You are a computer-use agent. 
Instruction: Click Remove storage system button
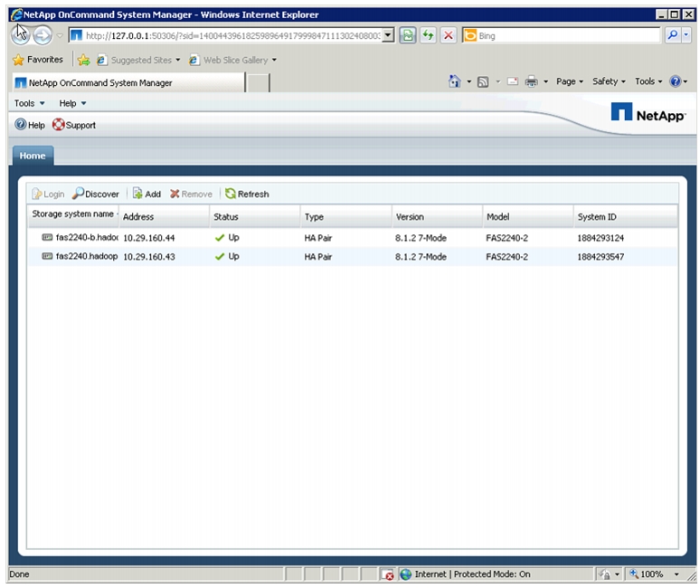(x=191, y=194)
